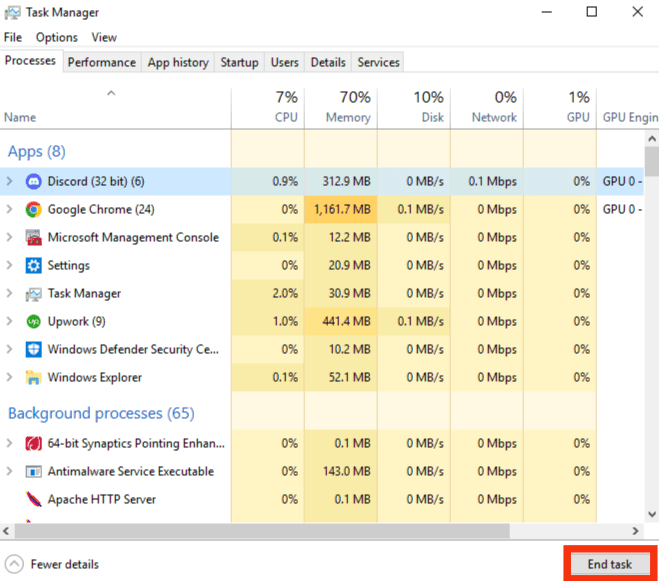Click the Task Manager title bar icon
Viewport: 659px width, 581px height.
coord(12,13)
